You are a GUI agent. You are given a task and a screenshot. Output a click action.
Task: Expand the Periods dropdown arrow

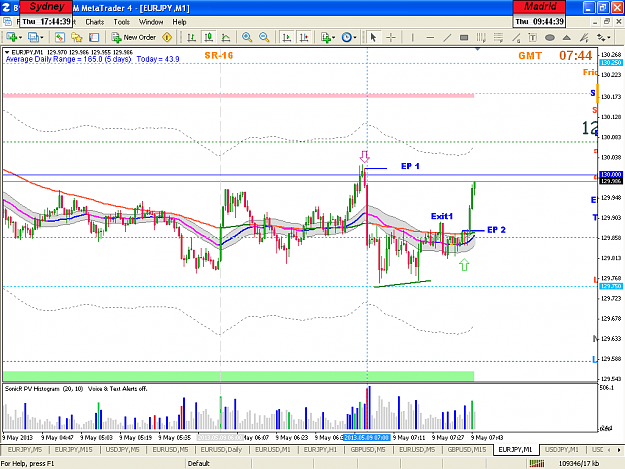point(355,38)
